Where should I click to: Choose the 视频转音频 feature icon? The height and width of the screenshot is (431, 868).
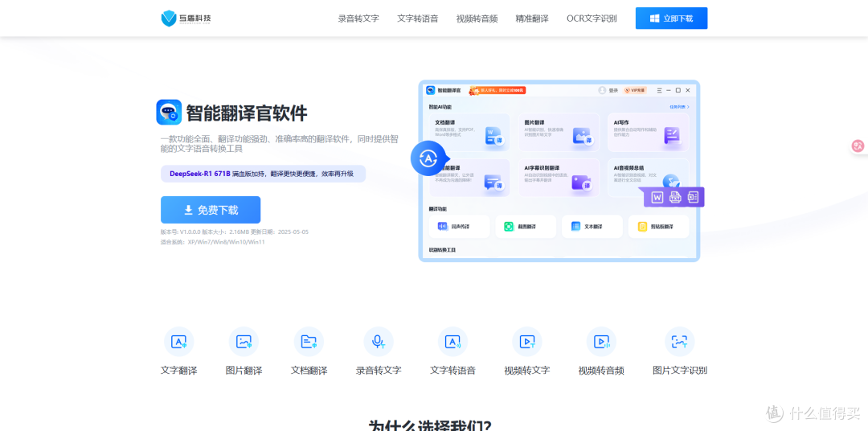601,342
